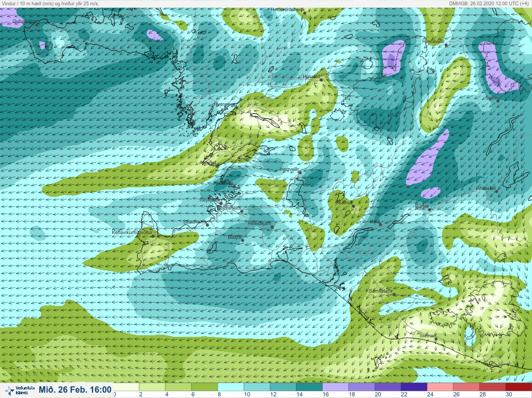Click the legend value 8
Screen dimensions: 532x398
point(220,394)
